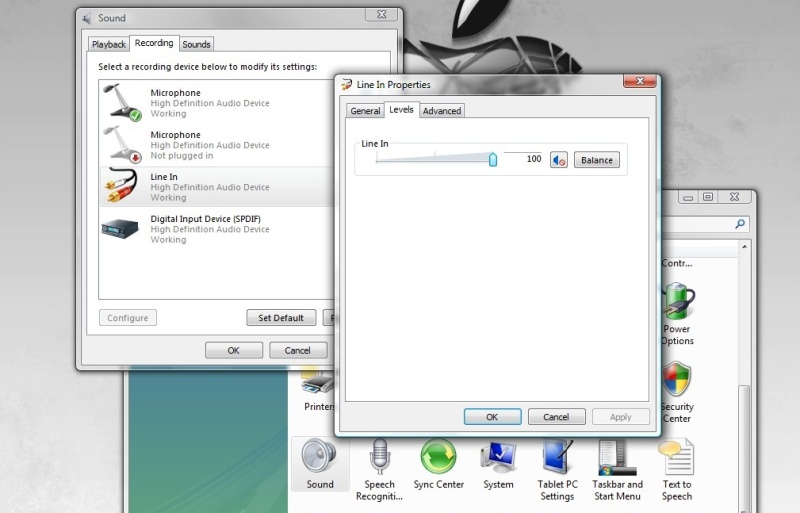Open Tablet PC Settings icon
This screenshot has width=800, height=513.
pos(557,468)
